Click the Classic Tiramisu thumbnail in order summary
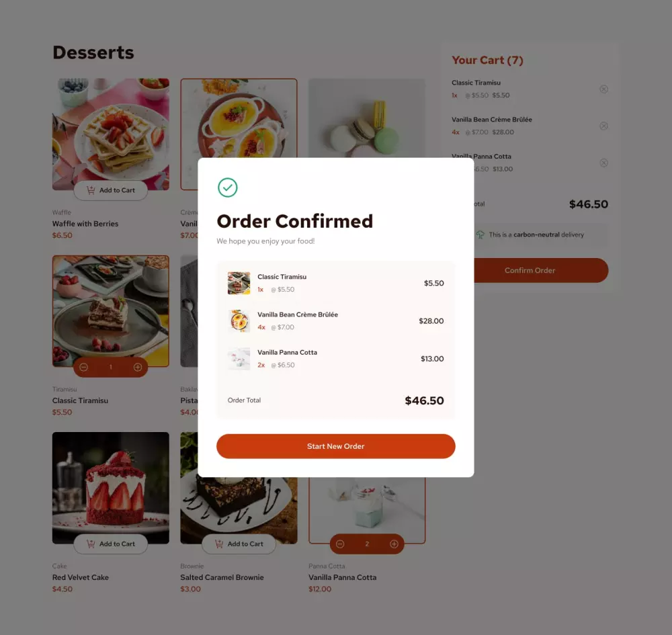Image resolution: width=672 pixels, height=635 pixels. click(239, 283)
